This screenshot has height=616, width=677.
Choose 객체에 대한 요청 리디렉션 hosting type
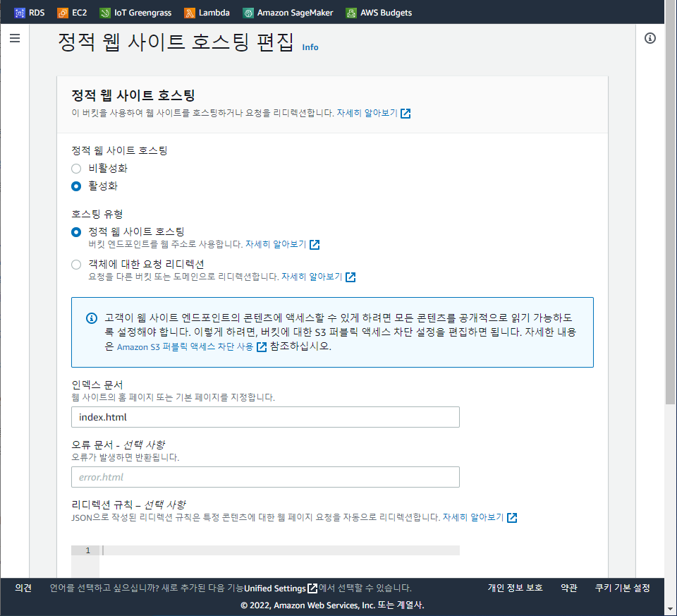(76, 265)
